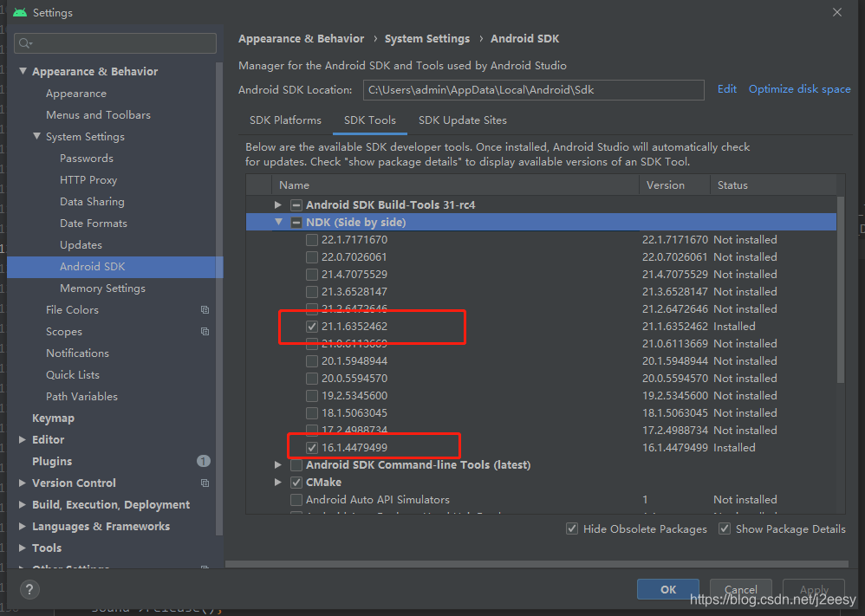This screenshot has width=865, height=616.
Task: Open Menus and Toolbars settings
Action: click(98, 114)
